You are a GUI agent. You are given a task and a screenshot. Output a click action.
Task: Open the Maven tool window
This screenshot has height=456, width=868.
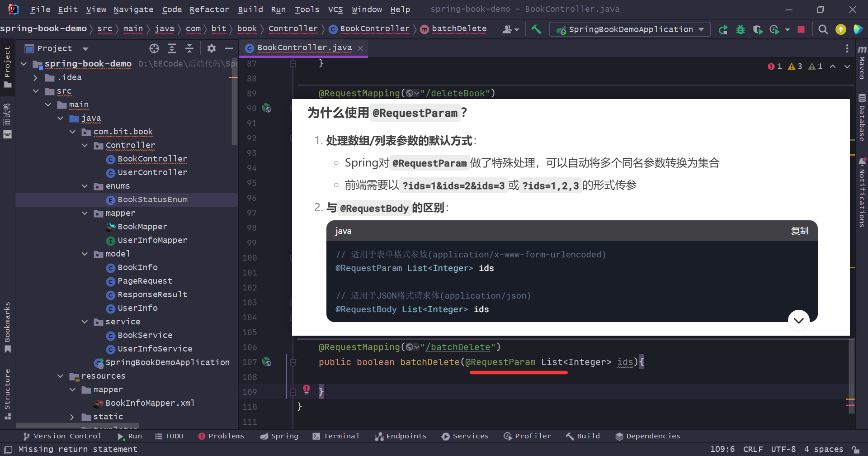862,62
